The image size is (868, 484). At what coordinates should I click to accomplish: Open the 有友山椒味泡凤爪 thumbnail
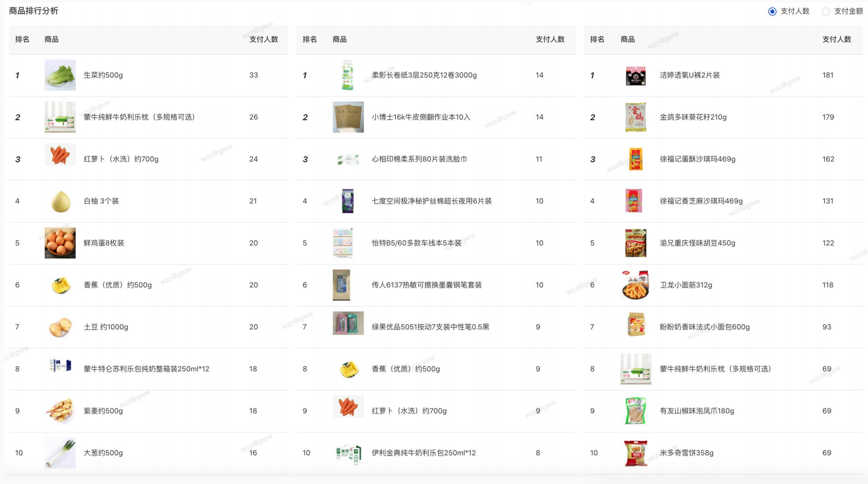click(x=636, y=411)
